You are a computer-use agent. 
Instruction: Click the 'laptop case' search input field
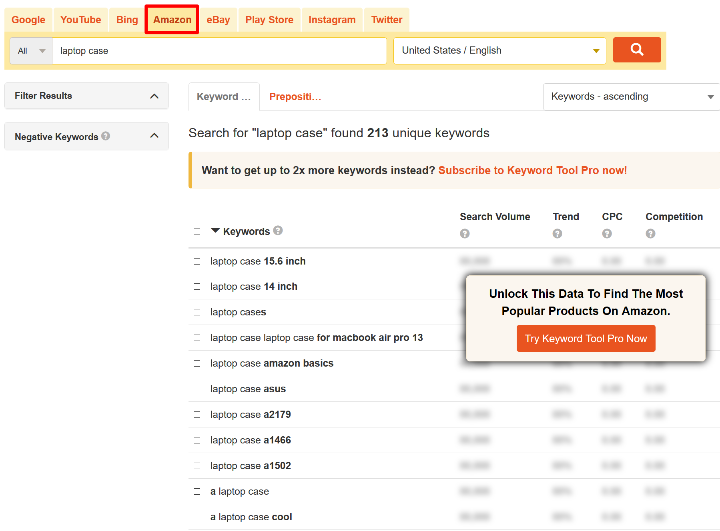pos(219,50)
